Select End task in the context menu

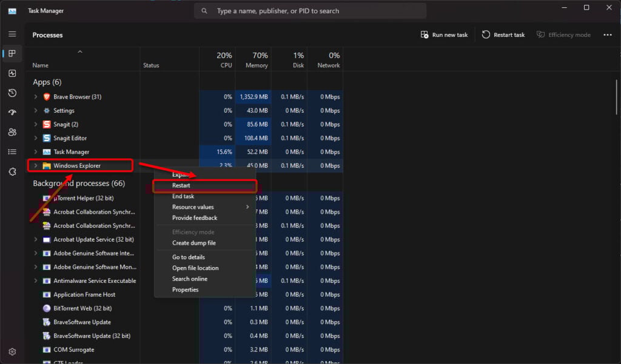tap(205, 196)
